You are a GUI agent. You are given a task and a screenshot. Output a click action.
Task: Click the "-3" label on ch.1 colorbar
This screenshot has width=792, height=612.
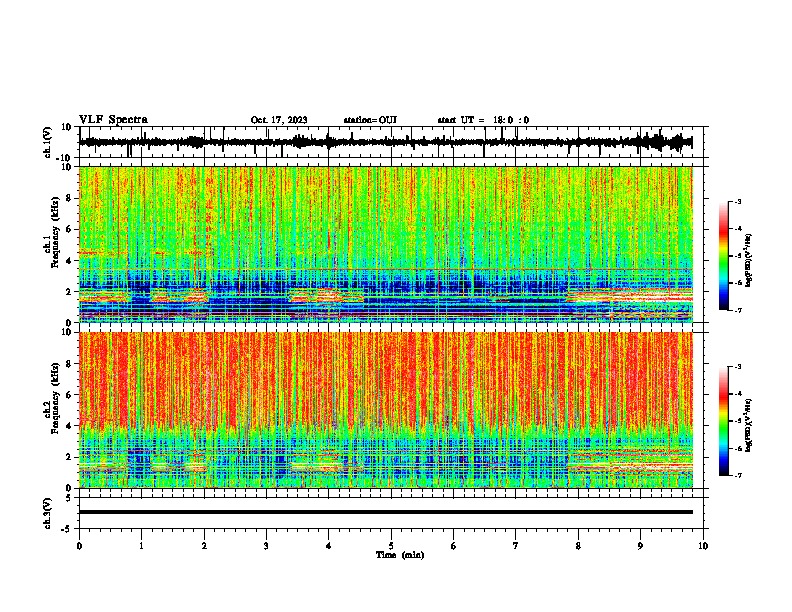pyautogui.click(x=737, y=202)
